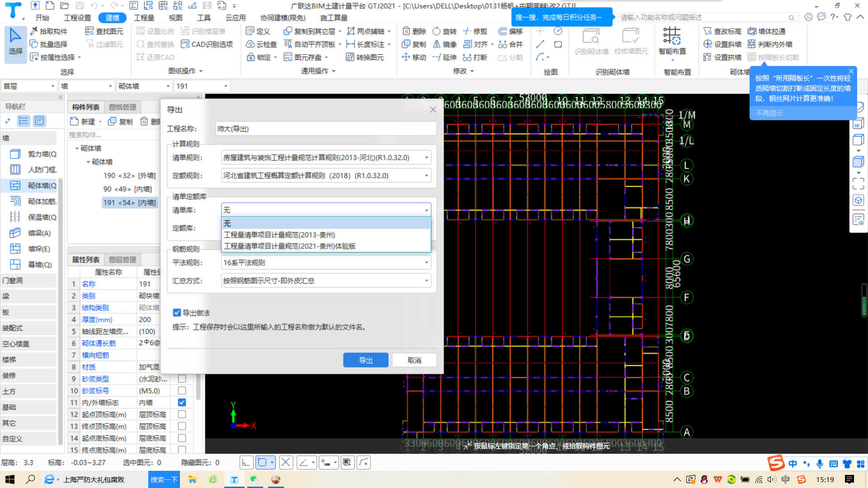This screenshot has width=868, height=488.
Task: Click the 修剪 trim tool
Action: 475,31
